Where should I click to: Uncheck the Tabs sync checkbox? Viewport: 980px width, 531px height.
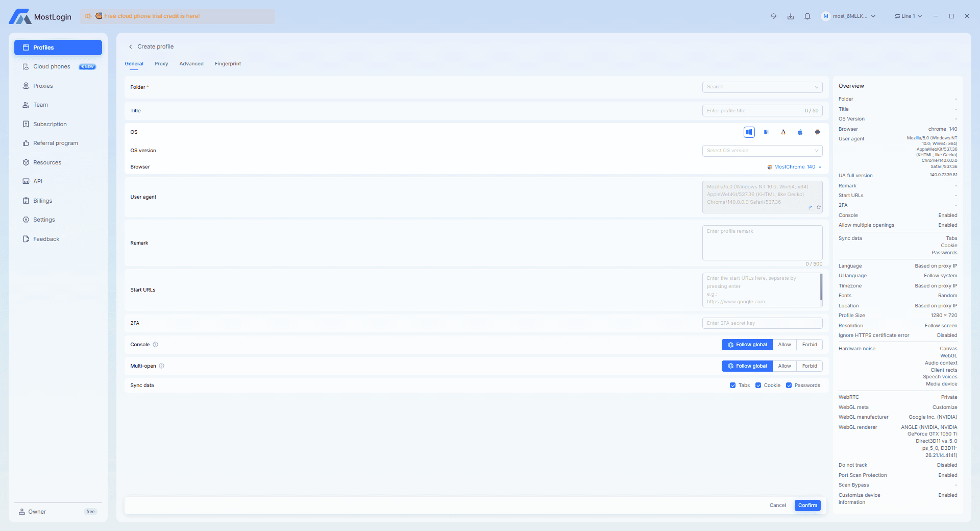coord(733,385)
